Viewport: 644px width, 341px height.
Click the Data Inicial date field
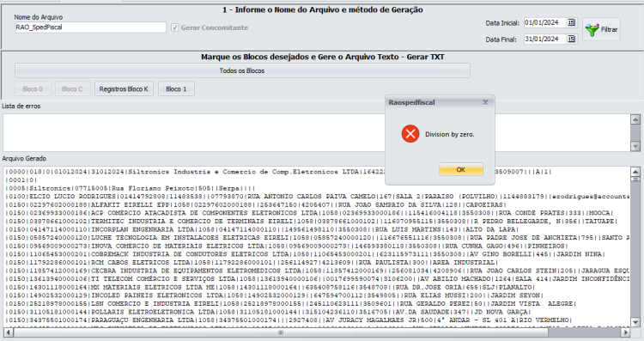point(545,22)
